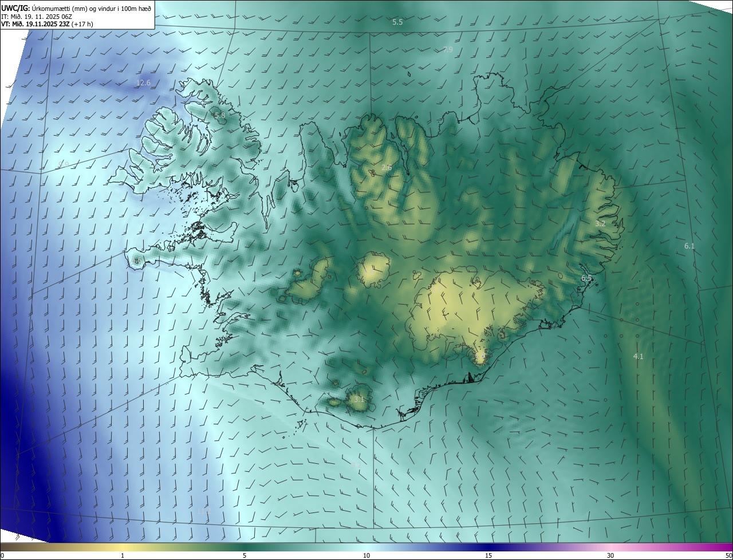Click the 3.2 value in east Iceland
Viewport: 733px width, 560px height.
click(600, 224)
